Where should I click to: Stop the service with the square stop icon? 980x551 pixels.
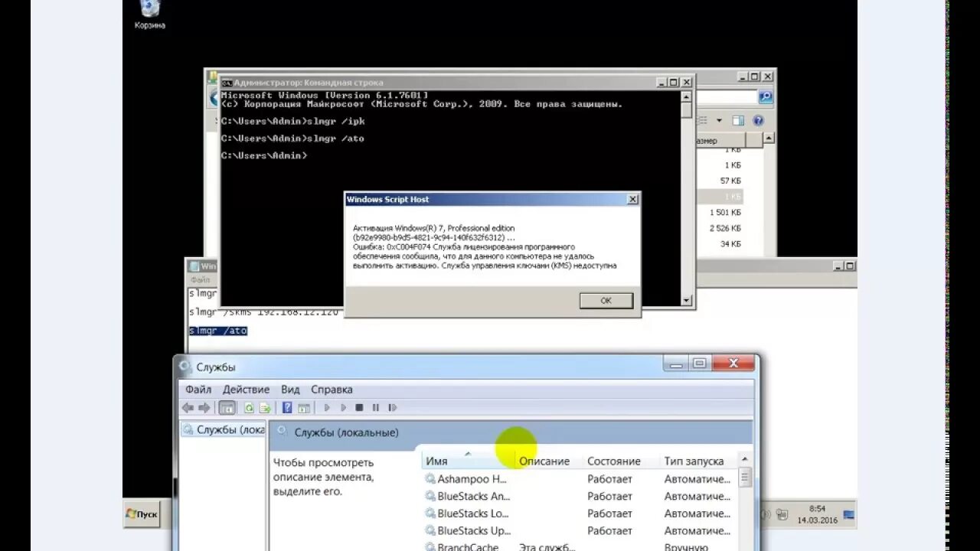tap(359, 408)
